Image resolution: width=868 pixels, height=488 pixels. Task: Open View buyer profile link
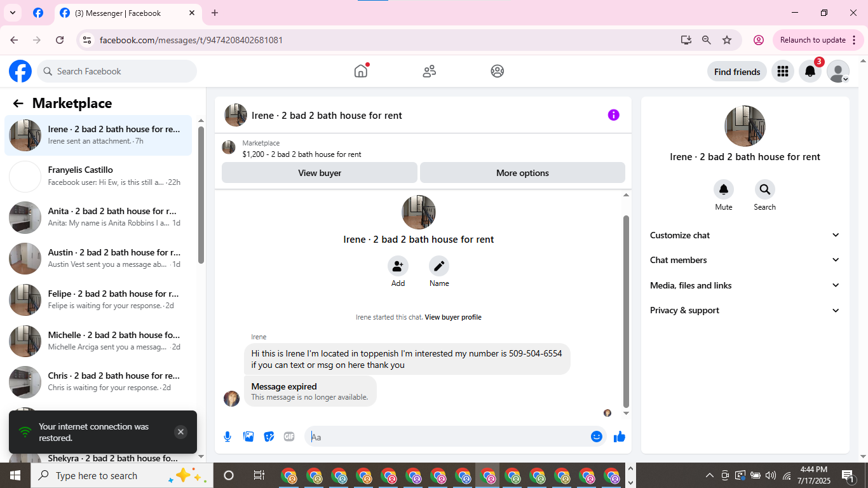[453, 317]
